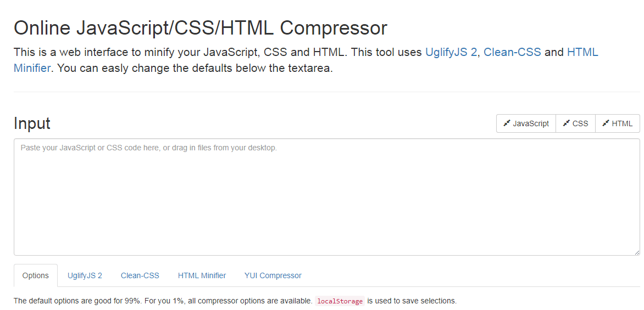Screen dimensions: 644x310
Task: Click the compress icon on JavaScript button
Action: coord(507,123)
